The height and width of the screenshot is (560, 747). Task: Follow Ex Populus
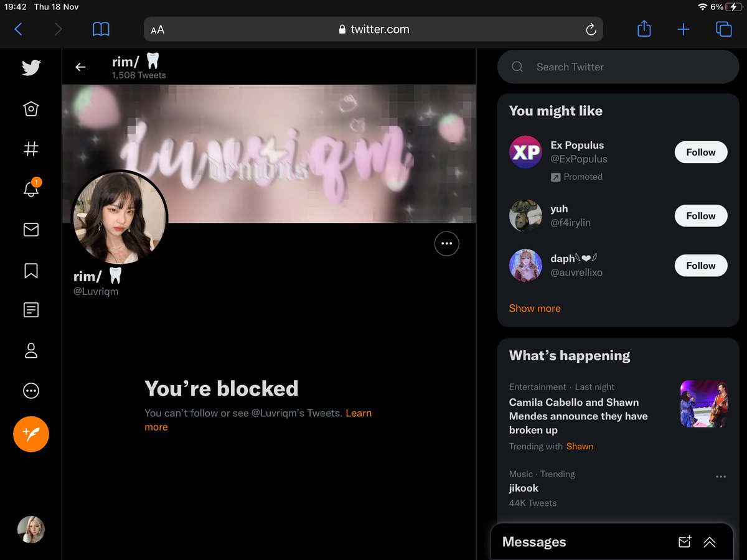(701, 152)
